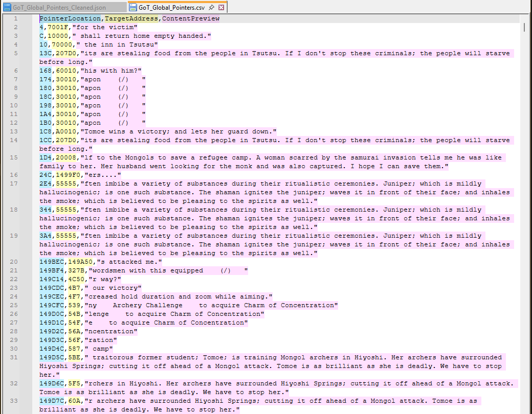Click address 5F5 on line 32

tap(74, 383)
